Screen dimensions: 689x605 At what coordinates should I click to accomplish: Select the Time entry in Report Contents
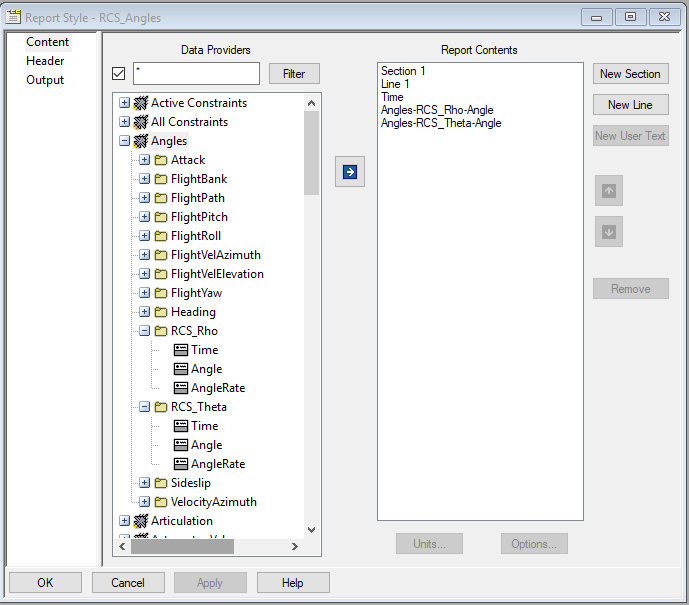[x=392, y=97]
